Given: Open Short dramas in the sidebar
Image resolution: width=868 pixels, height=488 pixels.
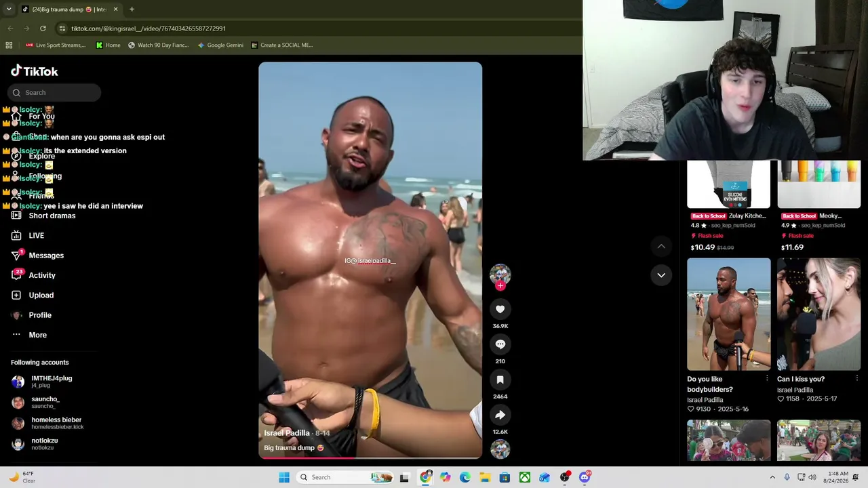Looking at the screenshot, I should point(43,216).
